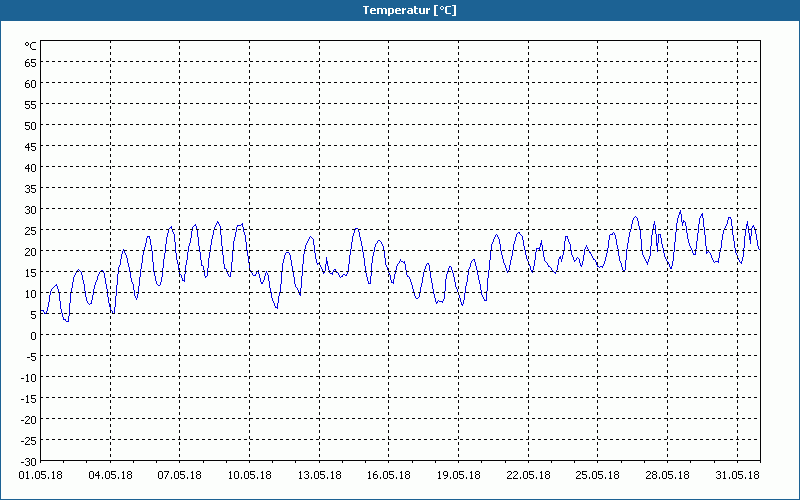Screen dimensions: 800x500
Task: Click the -20 value on the y-axis
Action: pos(29,420)
